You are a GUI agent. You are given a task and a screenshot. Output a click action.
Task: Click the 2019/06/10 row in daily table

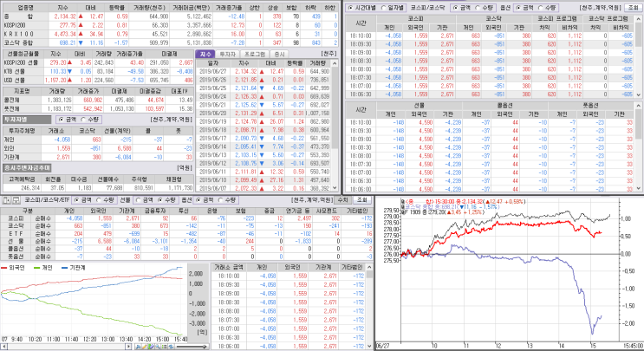pos(263,180)
